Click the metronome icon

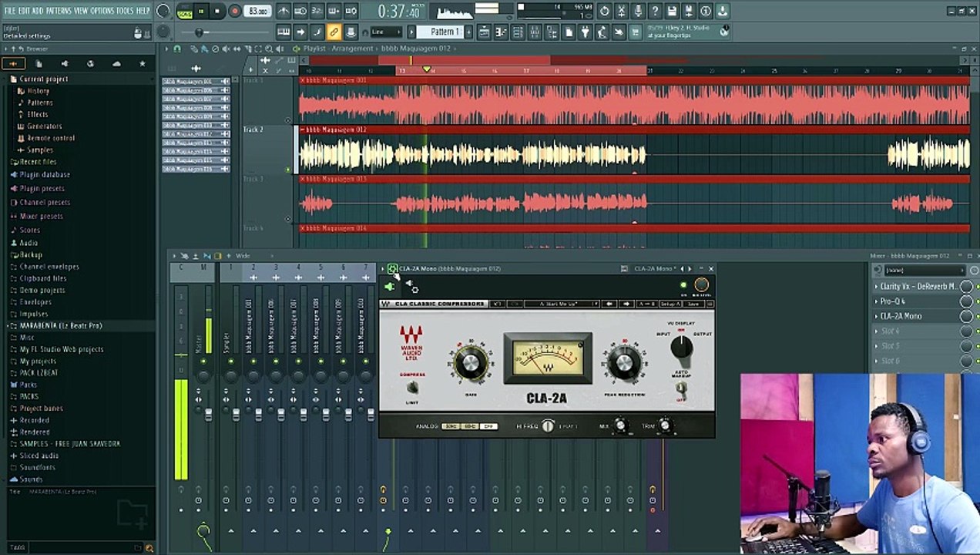tap(283, 12)
